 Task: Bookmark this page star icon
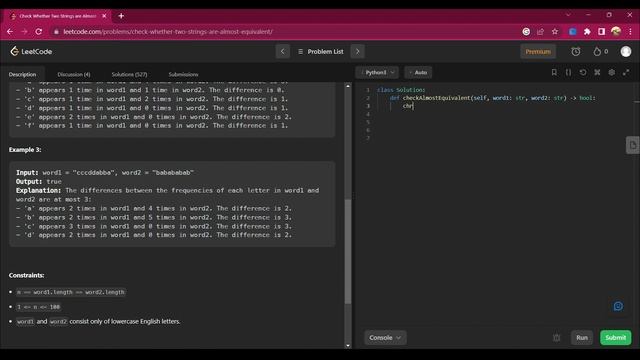pyautogui.click(x=555, y=31)
